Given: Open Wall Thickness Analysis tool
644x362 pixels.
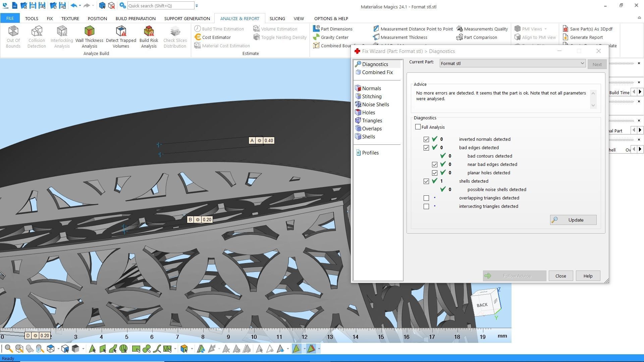Looking at the screenshot, I should [x=89, y=37].
